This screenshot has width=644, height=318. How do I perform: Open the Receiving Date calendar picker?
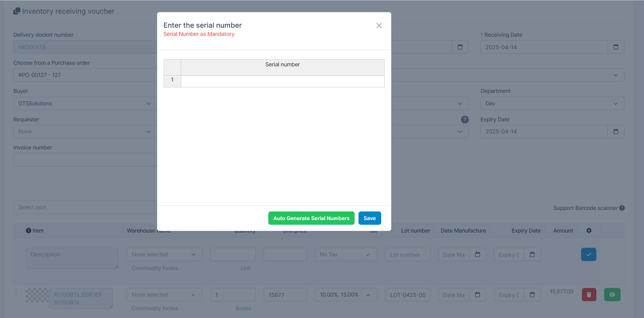(x=615, y=47)
